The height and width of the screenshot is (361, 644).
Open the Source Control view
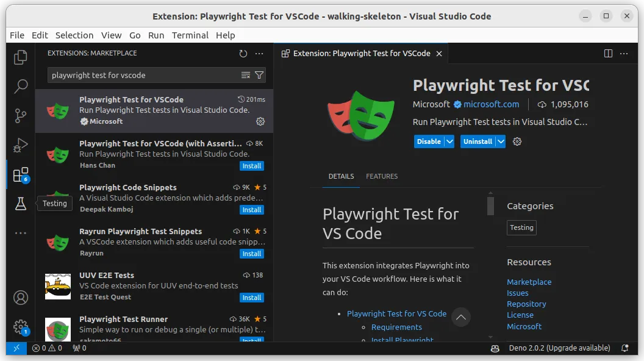point(20,115)
